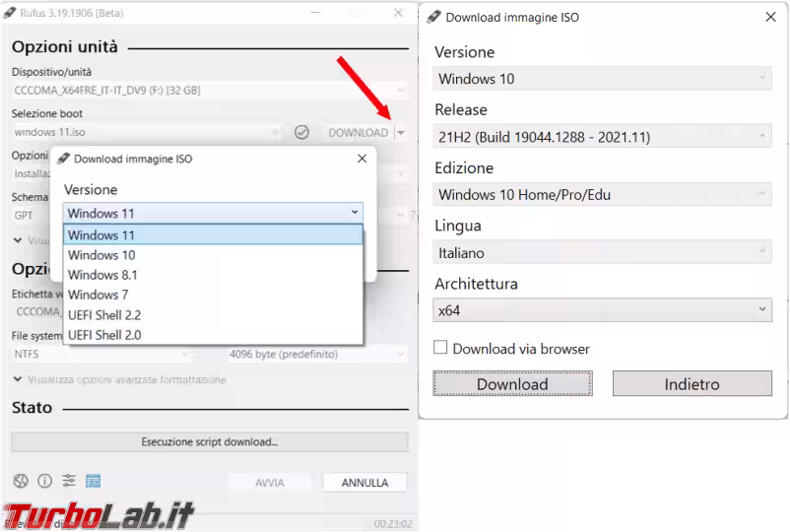Click the checkmark hash icon beside DOWNLOAD
This screenshot has height=532, width=790.
pyautogui.click(x=301, y=132)
